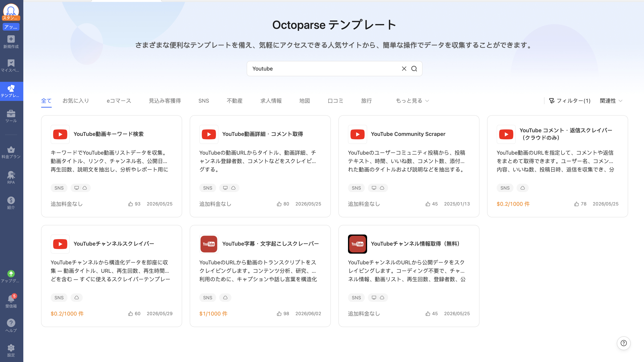Open the ツール toolbox icon
This screenshot has width=644, height=362.
click(x=11, y=114)
